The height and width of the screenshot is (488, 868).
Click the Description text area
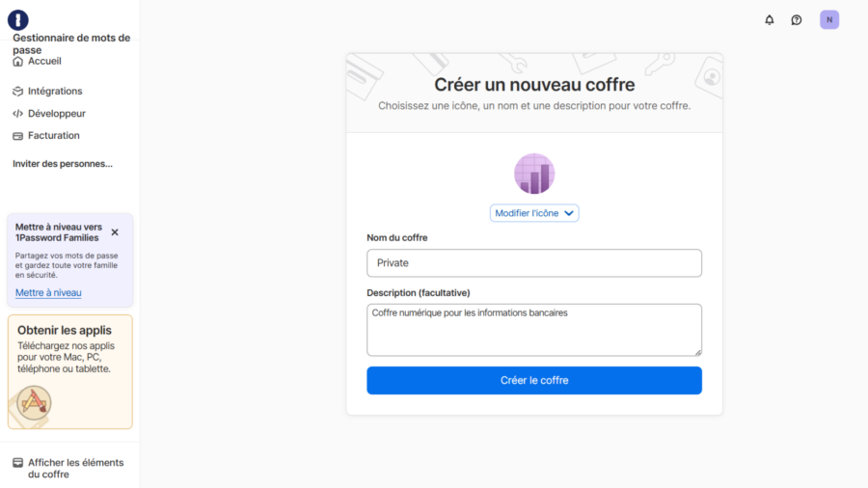tap(534, 330)
